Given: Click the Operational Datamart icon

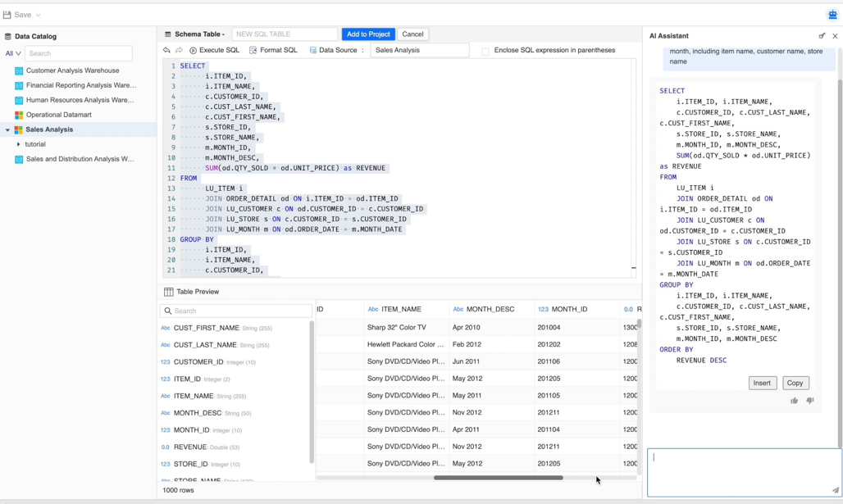Looking at the screenshot, I should click(19, 115).
